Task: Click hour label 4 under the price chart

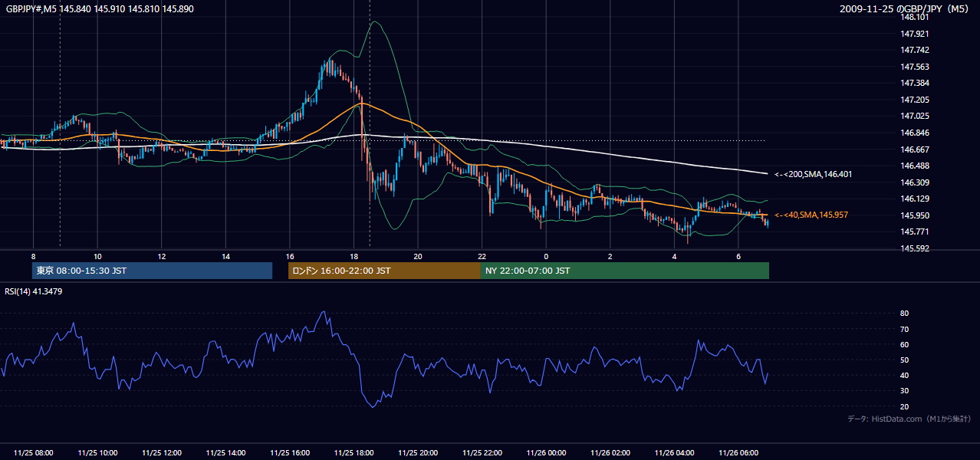Action: (674, 256)
